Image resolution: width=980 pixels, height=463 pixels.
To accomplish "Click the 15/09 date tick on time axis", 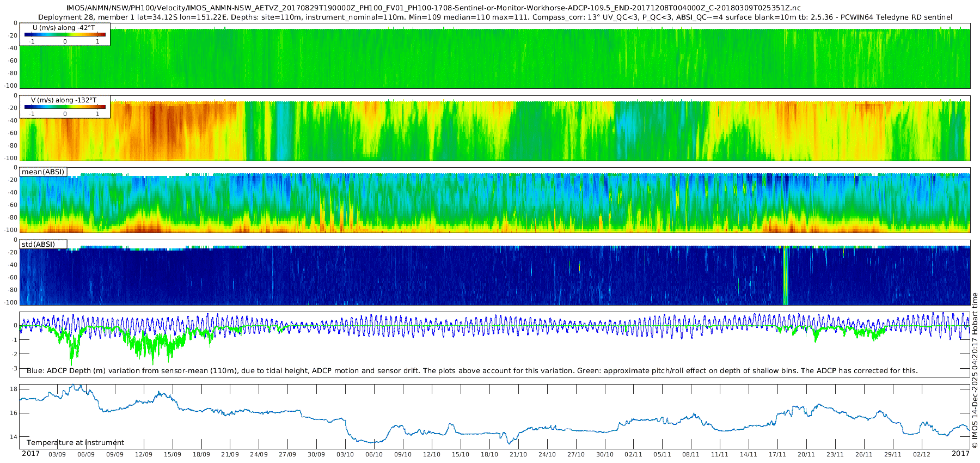I will click(173, 454).
